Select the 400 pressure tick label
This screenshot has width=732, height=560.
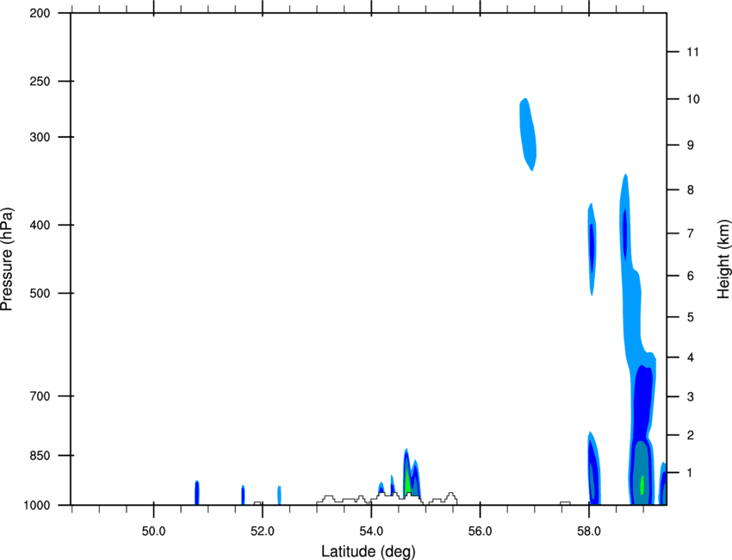pos(40,225)
